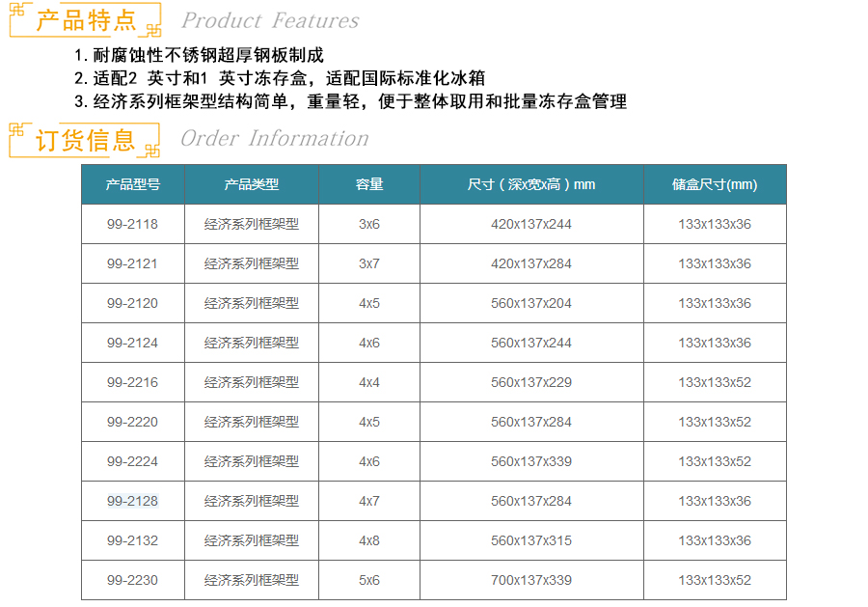The image size is (868, 607).
Task: Select product model 99-2230
Action: click(x=133, y=580)
